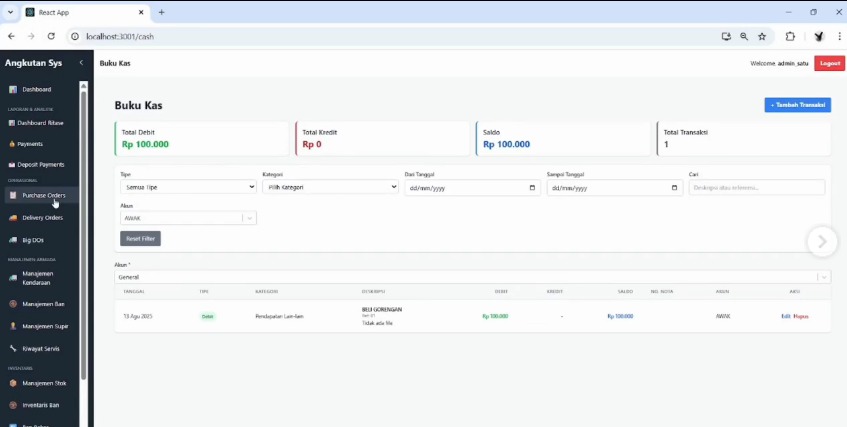Click the BELI GORENGAN description text
The image size is (847, 427).
pyautogui.click(x=382, y=310)
